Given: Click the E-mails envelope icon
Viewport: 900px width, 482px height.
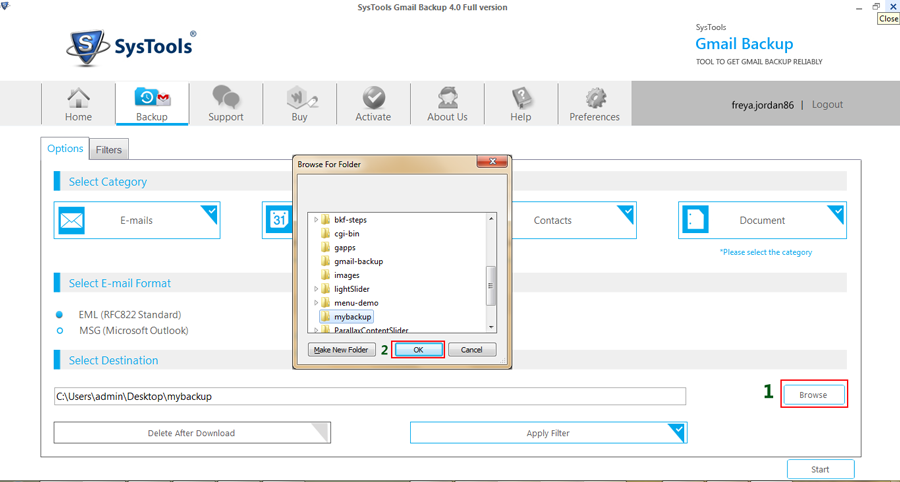Looking at the screenshot, I should pyautogui.click(x=72, y=220).
